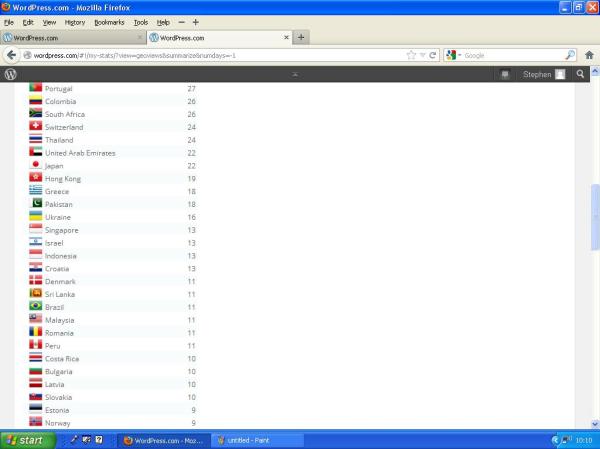Viewport: 600px width, 449px height.
Task: Open the Help menu
Action: coord(163,23)
